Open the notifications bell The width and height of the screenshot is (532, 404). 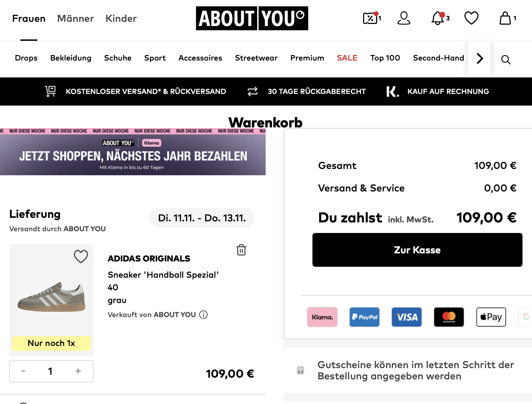click(437, 18)
